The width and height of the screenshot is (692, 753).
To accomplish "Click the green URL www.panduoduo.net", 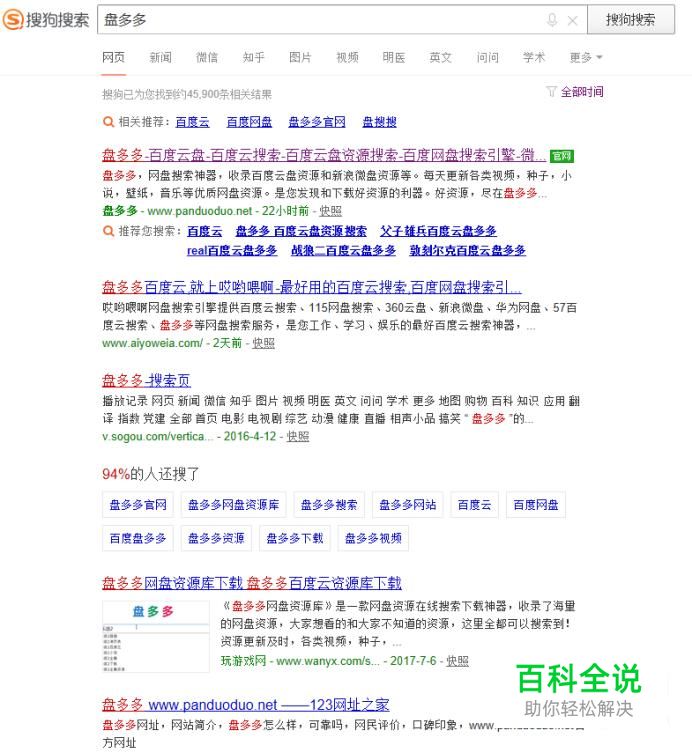I will (x=200, y=211).
